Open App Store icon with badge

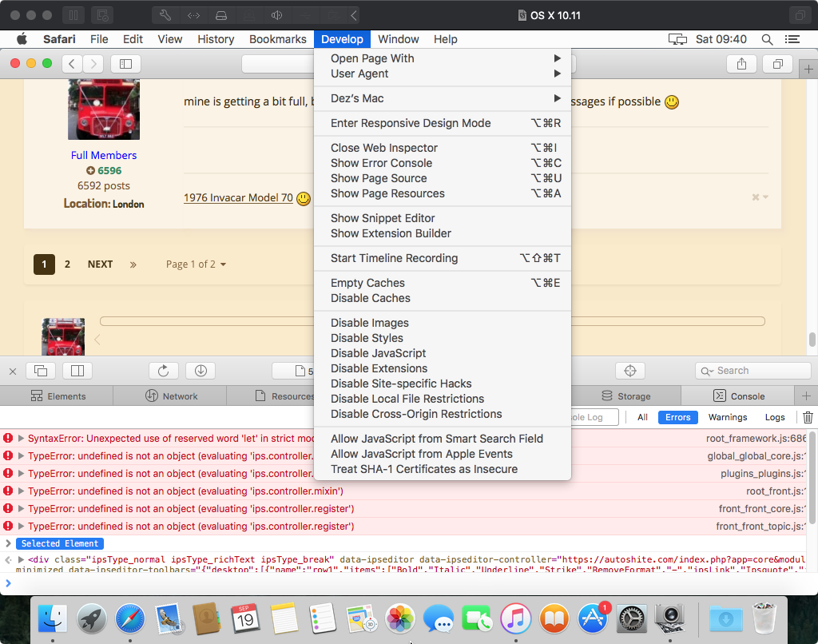point(593,618)
